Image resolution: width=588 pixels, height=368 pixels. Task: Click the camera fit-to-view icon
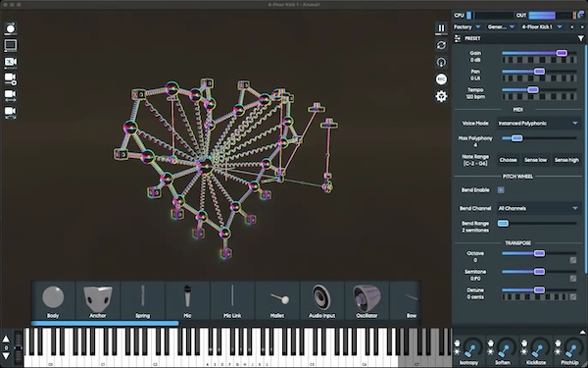pyautogui.click(x=11, y=62)
